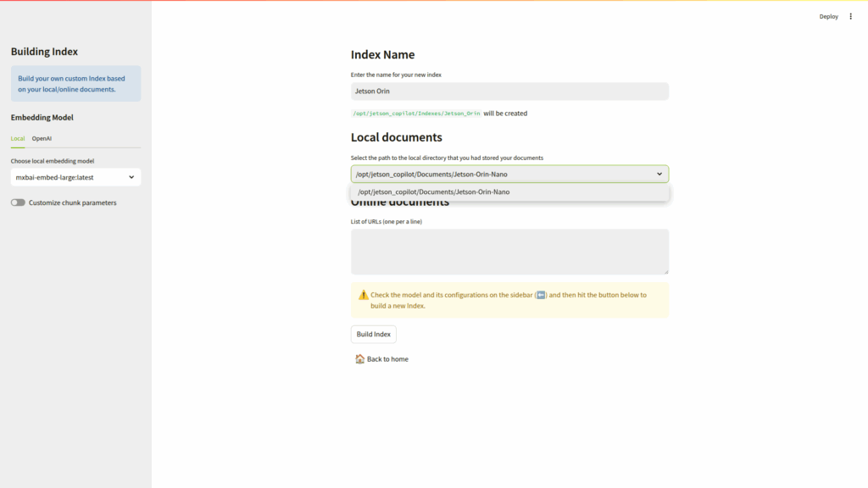Switch to the OpenAI embedding tab
Screen dimensions: 868x488
(42, 138)
